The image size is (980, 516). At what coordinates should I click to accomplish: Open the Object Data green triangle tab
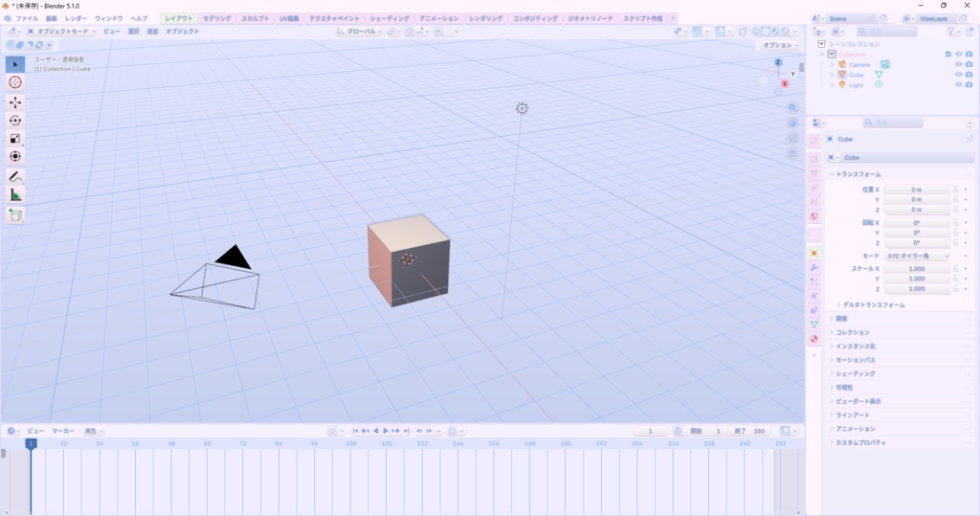tap(813, 325)
